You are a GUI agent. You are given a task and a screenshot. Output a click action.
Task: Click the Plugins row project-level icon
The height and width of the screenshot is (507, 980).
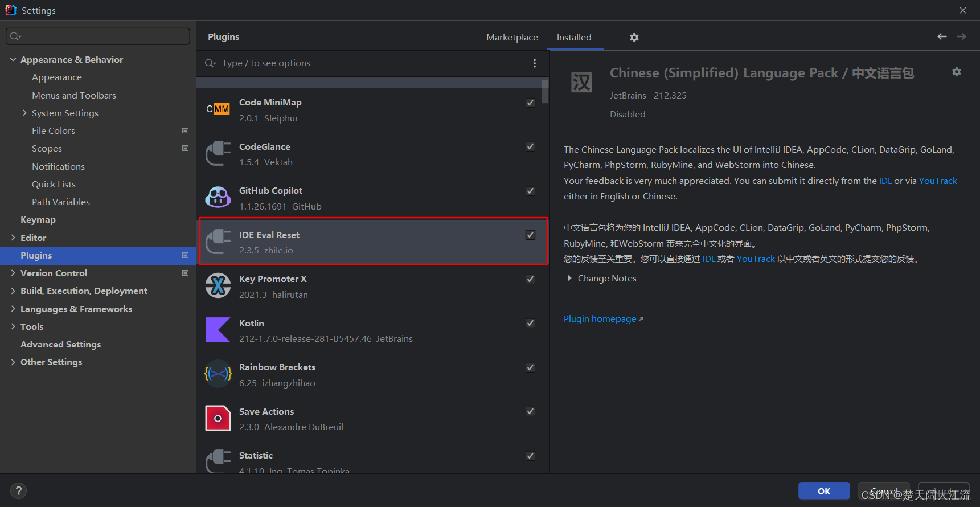pos(185,255)
